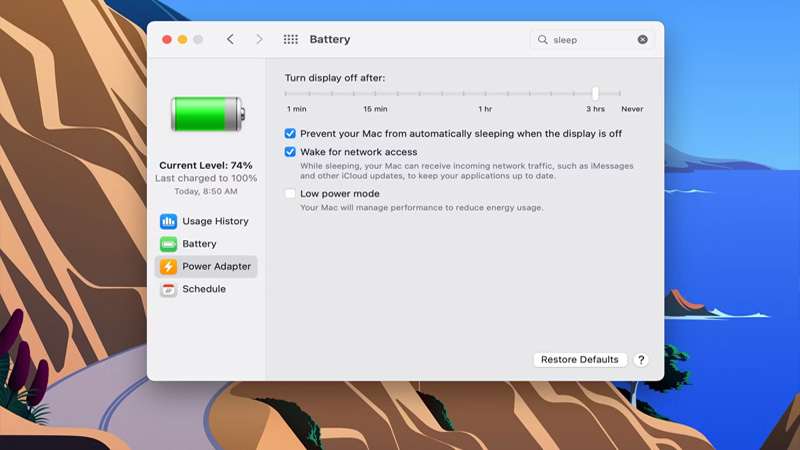Click the Restore Defaults button
Image resolution: width=800 pixels, height=450 pixels.
pos(579,360)
